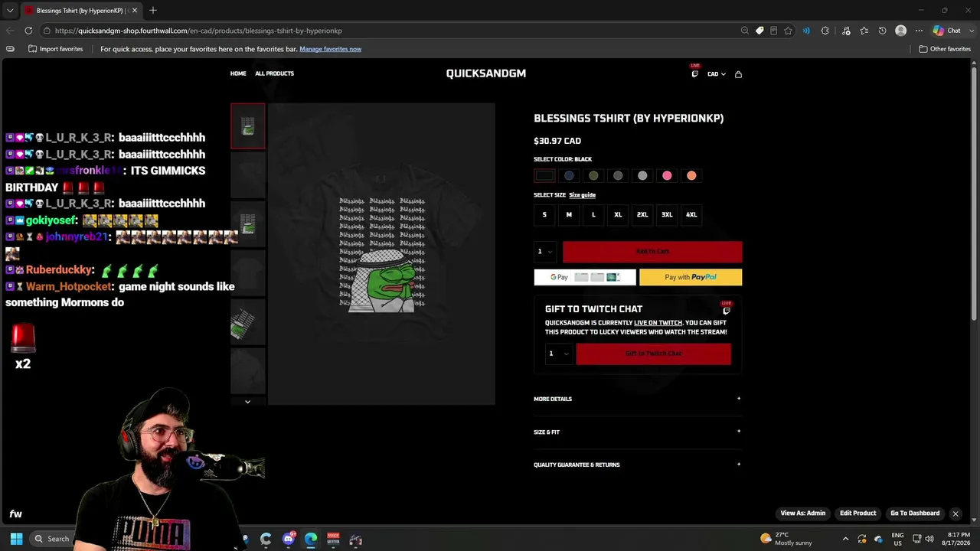Go to the HOME page of the shop

coord(238,73)
